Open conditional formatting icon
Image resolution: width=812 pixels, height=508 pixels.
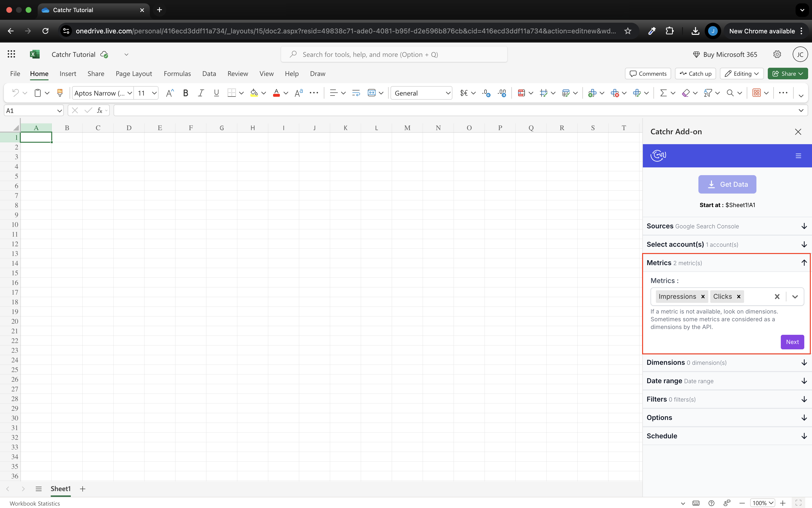click(522, 93)
